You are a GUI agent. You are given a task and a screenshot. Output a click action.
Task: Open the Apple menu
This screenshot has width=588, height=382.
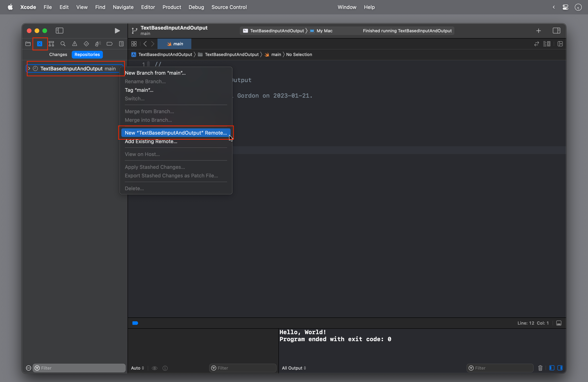tap(10, 7)
